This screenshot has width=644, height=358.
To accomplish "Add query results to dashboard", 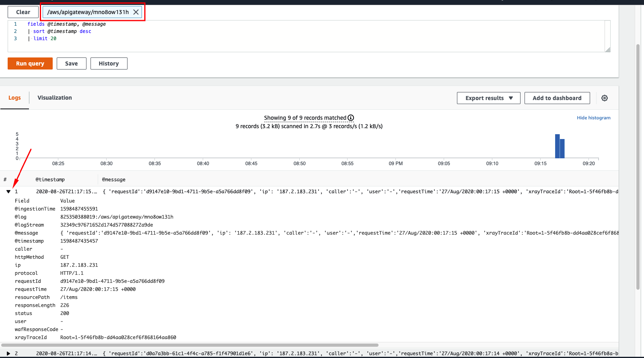I will coord(557,98).
